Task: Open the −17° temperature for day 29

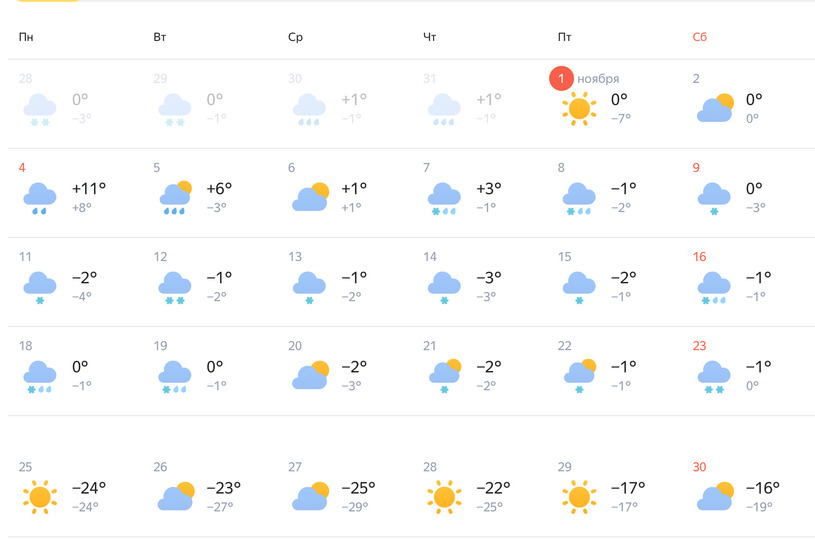Action: (x=628, y=488)
